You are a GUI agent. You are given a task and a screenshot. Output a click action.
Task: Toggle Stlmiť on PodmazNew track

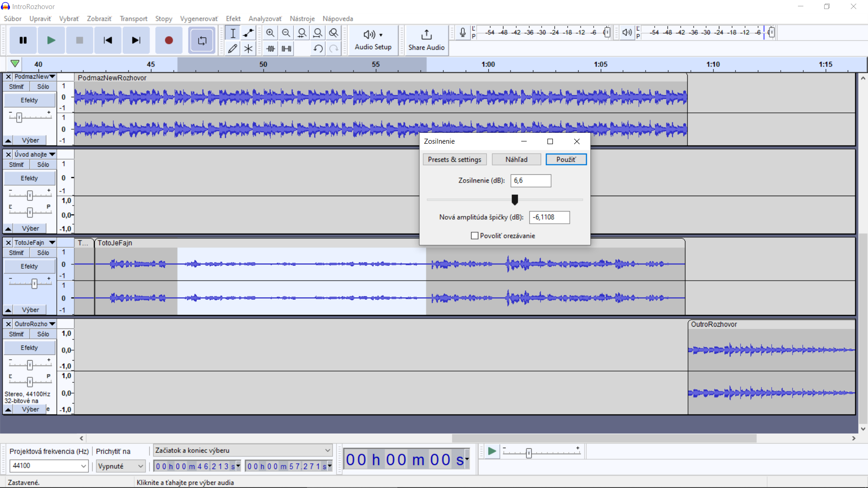click(17, 86)
